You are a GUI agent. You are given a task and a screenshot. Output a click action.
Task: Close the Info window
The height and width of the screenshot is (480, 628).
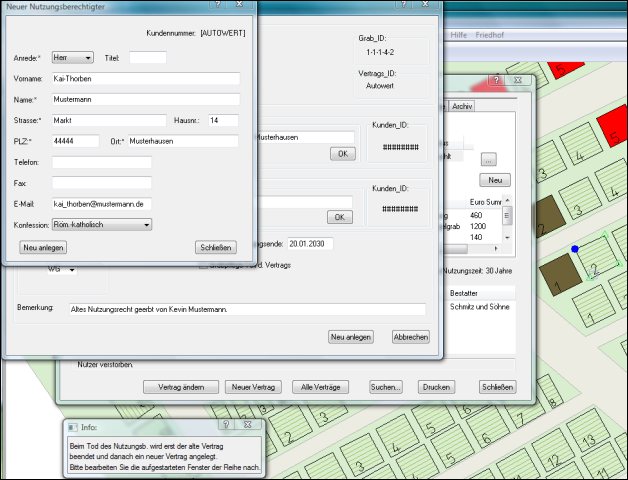tap(248, 424)
